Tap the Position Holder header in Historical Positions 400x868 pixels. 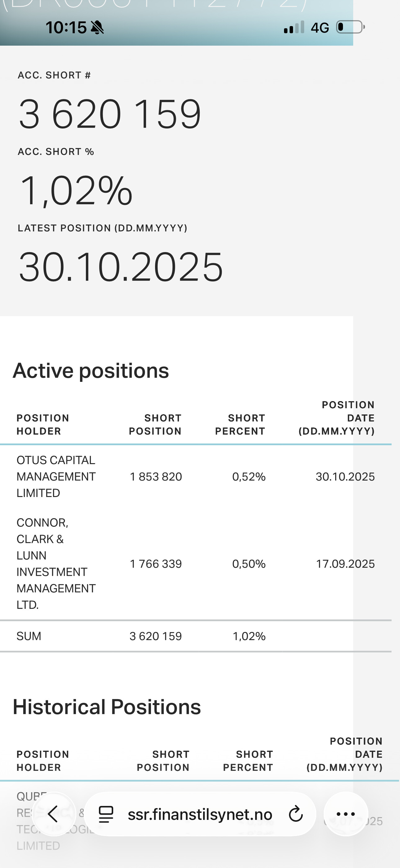(x=43, y=761)
